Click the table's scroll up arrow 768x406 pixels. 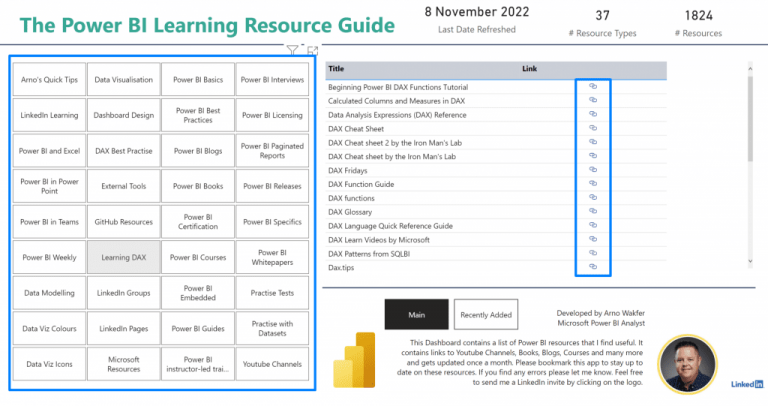pos(750,69)
